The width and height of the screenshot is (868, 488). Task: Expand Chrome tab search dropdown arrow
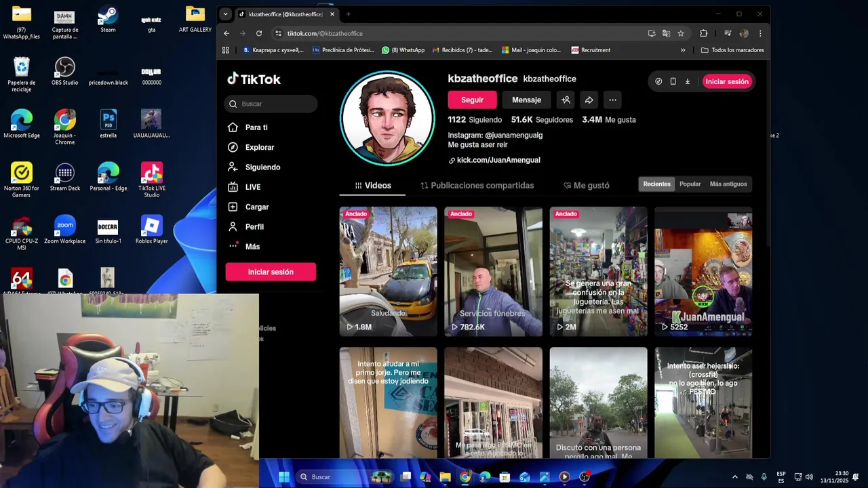pyautogui.click(x=226, y=14)
